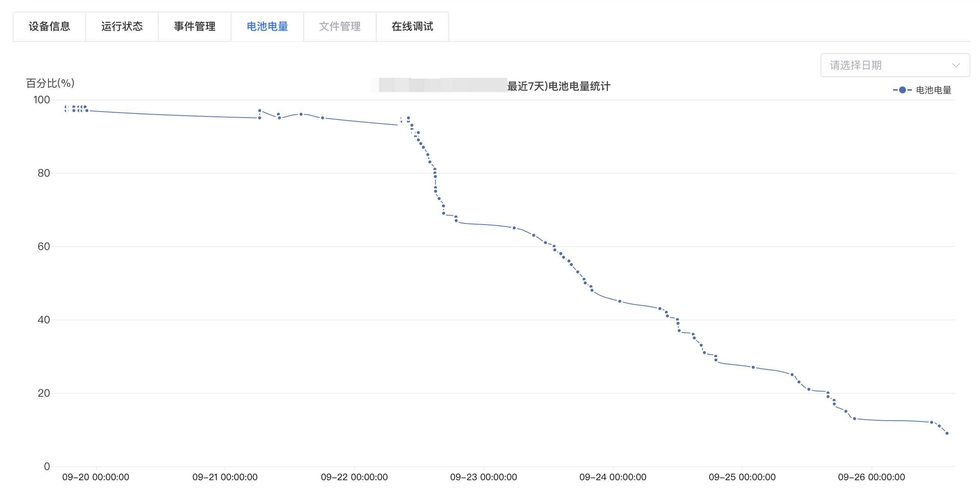Viewport: 980px width, 494px height.
Task: Click the final data point at chart's right end
Action: pyautogui.click(x=947, y=433)
